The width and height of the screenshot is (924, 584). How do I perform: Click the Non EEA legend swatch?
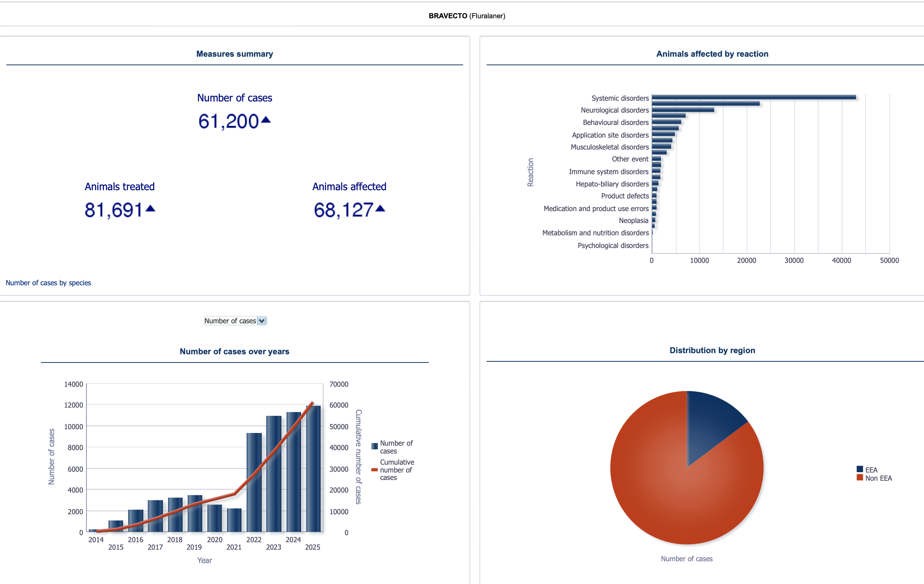tap(860, 478)
